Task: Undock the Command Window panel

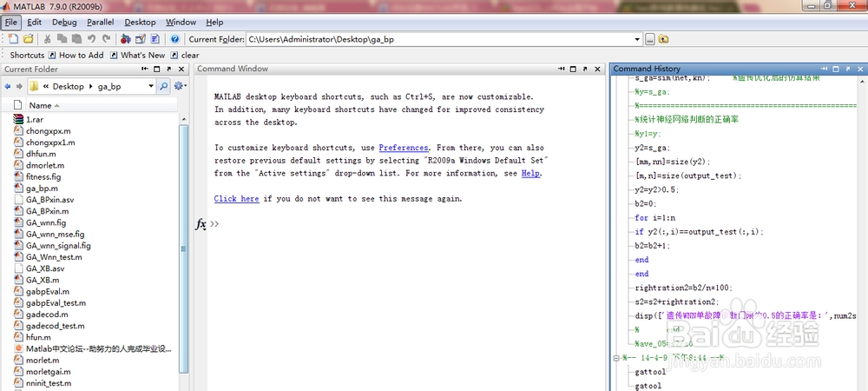Action: 585,69
